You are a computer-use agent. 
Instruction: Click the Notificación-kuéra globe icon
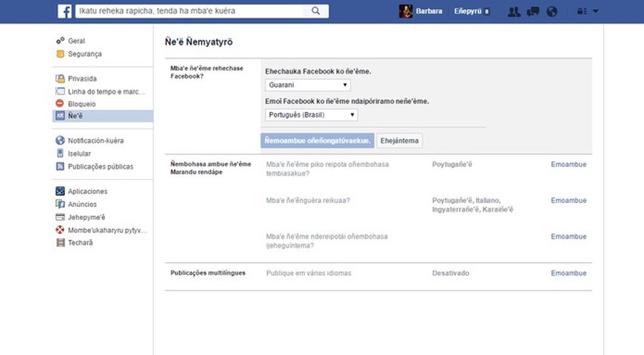click(60, 141)
